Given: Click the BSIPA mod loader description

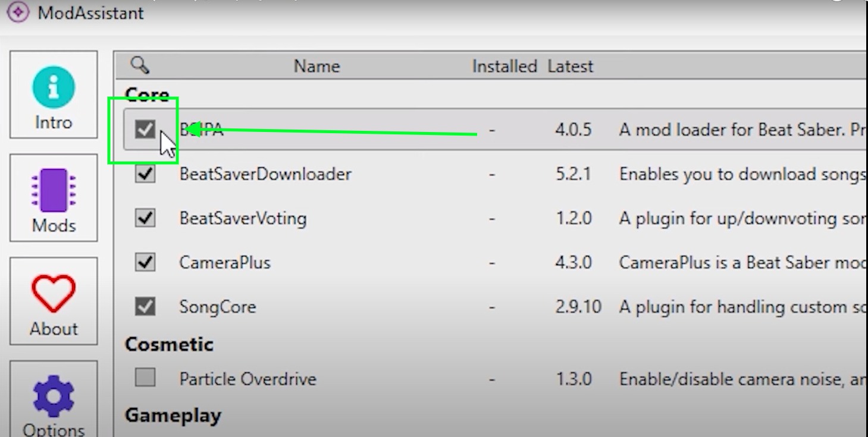Looking at the screenshot, I should 742,130.
